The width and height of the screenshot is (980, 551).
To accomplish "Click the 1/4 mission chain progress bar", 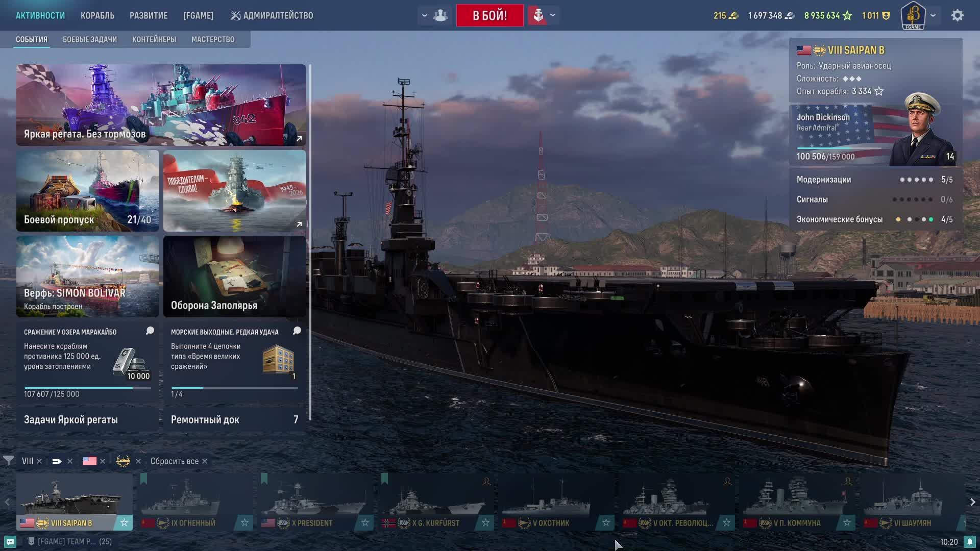I will [x=235, y=388].
